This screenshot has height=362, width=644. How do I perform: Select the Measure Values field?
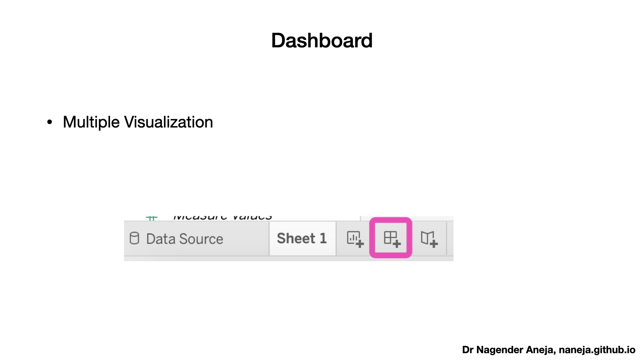(222, 217)
